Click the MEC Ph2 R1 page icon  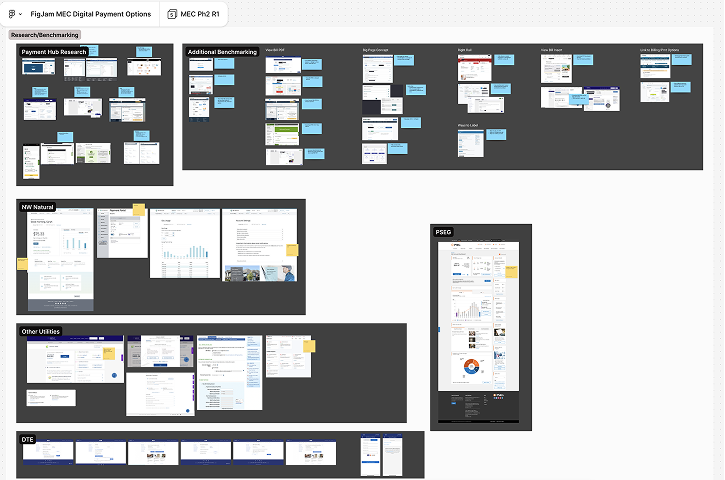click(171, 14)
